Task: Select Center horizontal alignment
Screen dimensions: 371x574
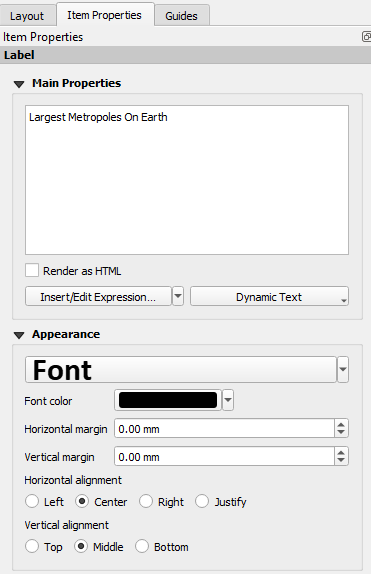Action: (x=82, y=501)
